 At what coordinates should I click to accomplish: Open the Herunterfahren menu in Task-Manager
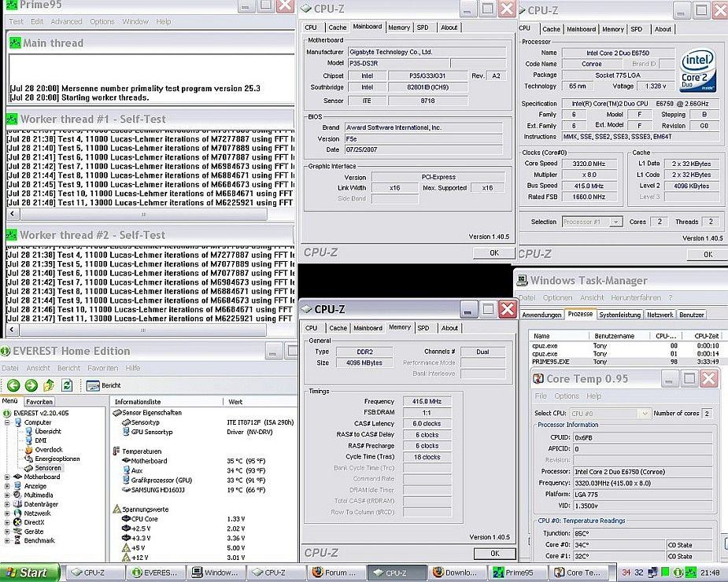click(636, 297)
